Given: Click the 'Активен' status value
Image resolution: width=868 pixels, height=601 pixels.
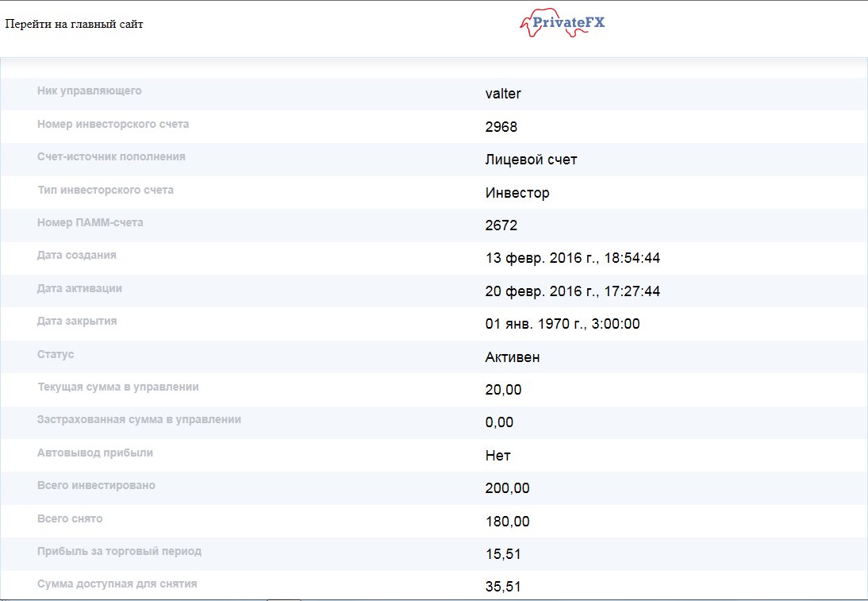Looking at the screenshot, I should 513,357.
